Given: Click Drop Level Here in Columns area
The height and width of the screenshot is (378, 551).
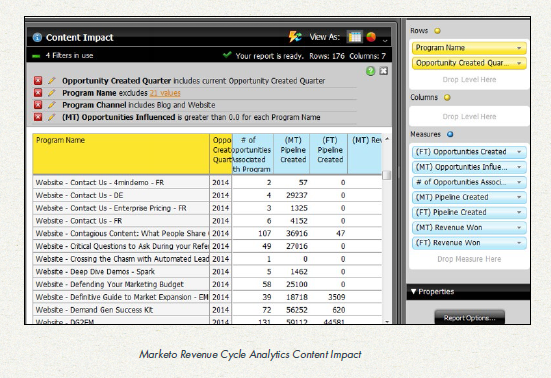Looking at the screenshot, I should (x=469, y=117).
